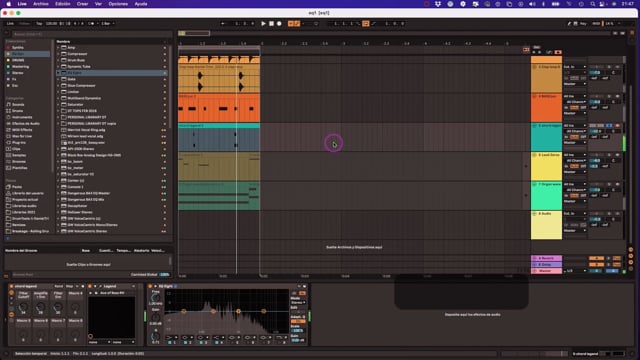Click the macOS Spotlight search icon
This screenshot has width=640, height=360.
point(592,4)
